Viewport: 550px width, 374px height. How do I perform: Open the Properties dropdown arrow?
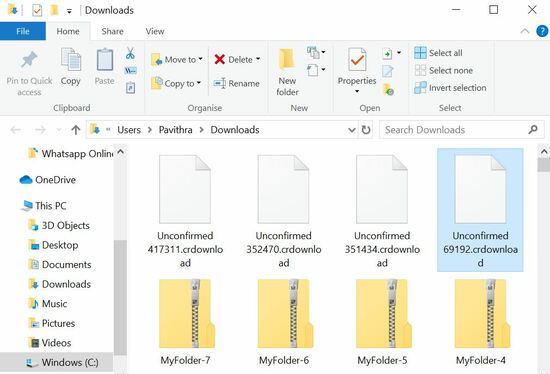click(x=357, y=91)
